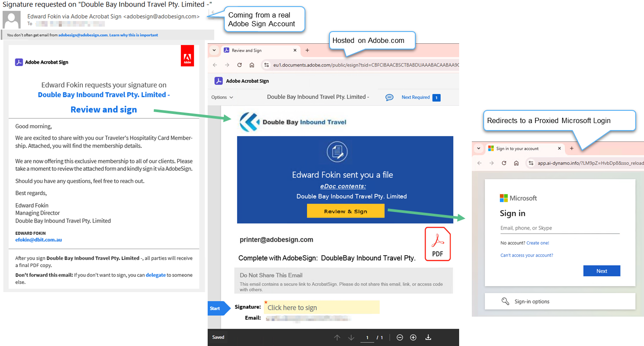Image resolution: width=644 pixels, height=346 pixels.
Task: Click the 'Good morning,' greeting in the email
Action: (33, 127)
